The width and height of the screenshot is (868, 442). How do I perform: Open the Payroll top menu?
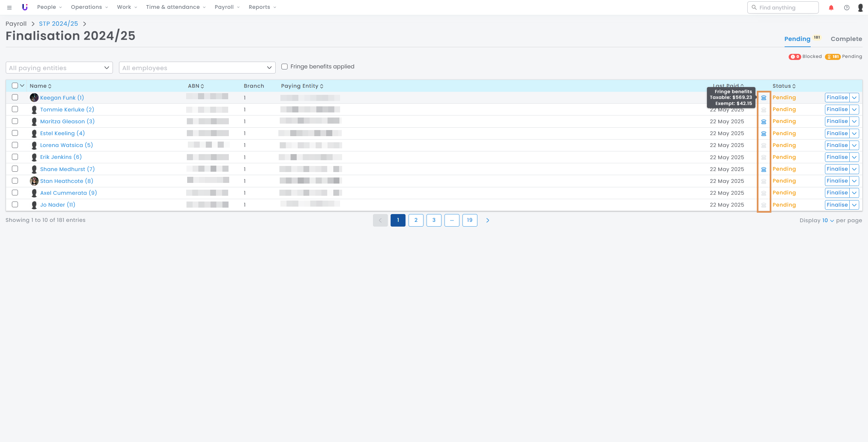pyautogui.click(x=227, y=7)
